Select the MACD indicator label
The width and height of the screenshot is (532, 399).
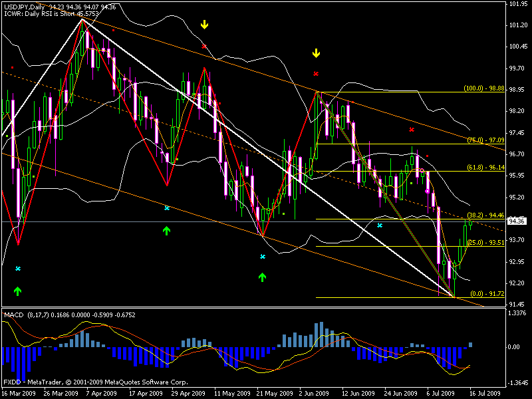[14, 313]
